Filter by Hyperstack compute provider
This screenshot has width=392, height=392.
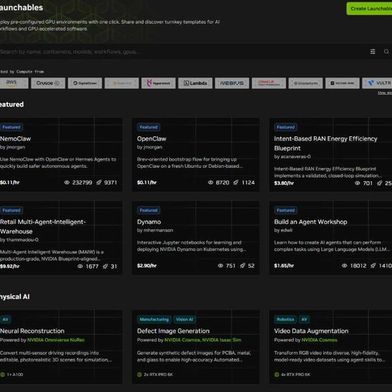point(158,83)
